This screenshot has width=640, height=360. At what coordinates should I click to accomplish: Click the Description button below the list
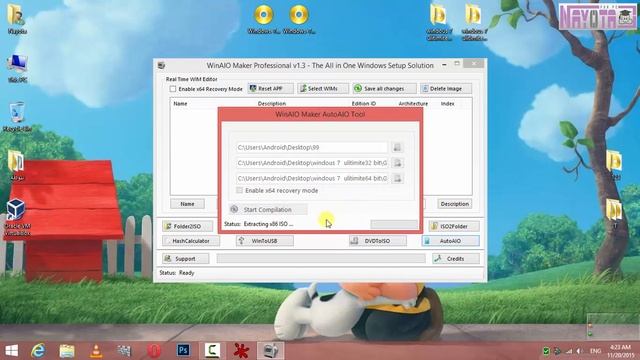[455, 204]
